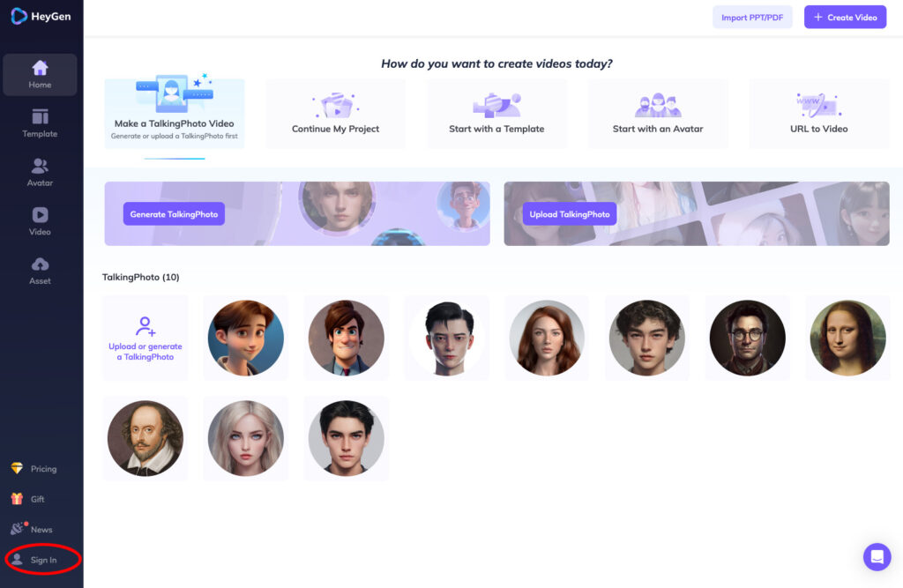
Task: Check the News notifications item
Action: pyautogui.click(x=33, y=529)
